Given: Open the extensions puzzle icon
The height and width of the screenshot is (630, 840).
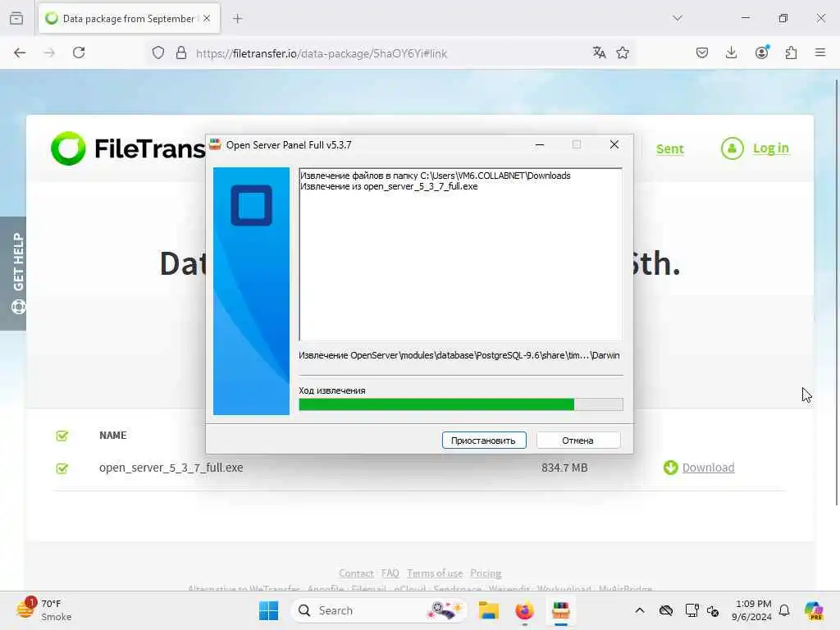Looking at the screenshot, I should click(792, 52).
